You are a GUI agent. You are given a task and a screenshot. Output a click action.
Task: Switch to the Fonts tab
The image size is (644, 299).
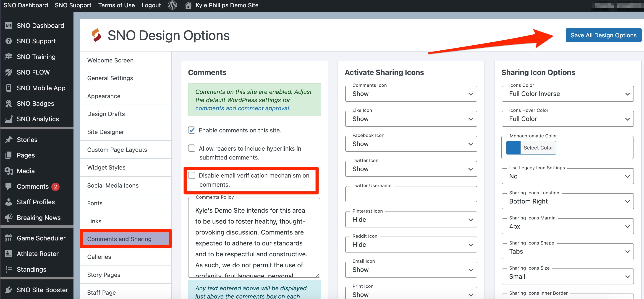pos(126,203)
